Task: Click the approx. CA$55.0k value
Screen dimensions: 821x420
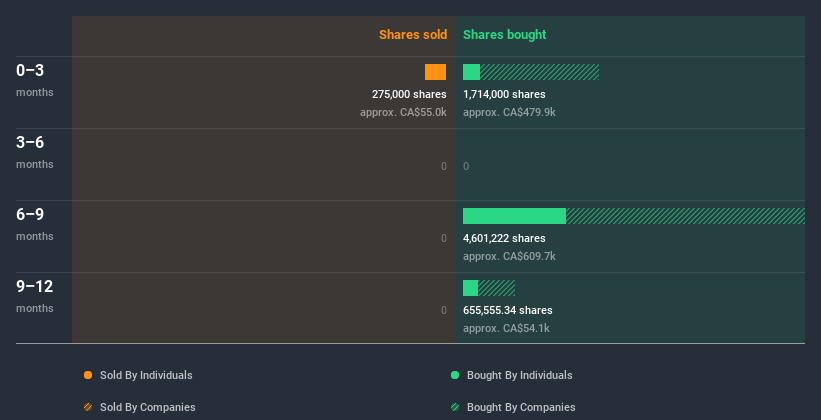Action: [403, 113]
